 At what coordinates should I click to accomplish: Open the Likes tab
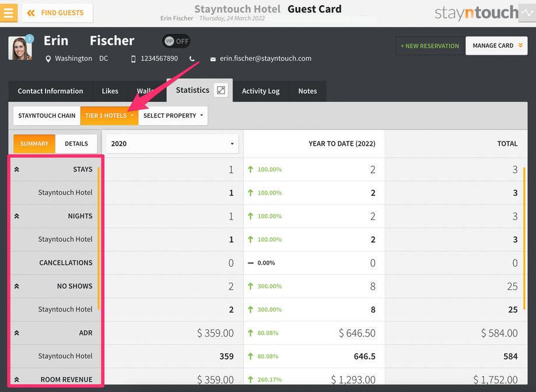point(110,91)
